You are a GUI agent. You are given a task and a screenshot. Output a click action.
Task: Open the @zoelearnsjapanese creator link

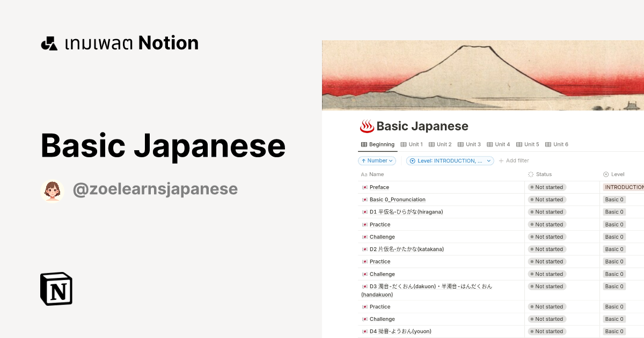pyautogui.click(x=156, y=189)
